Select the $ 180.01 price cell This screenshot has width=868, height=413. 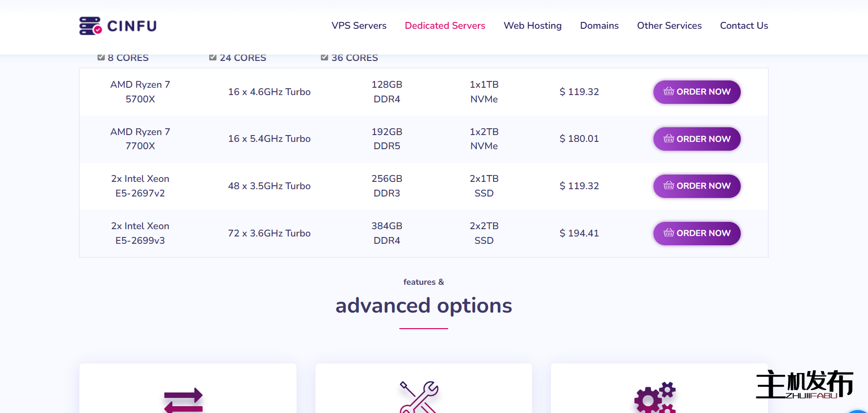point(579,139)
